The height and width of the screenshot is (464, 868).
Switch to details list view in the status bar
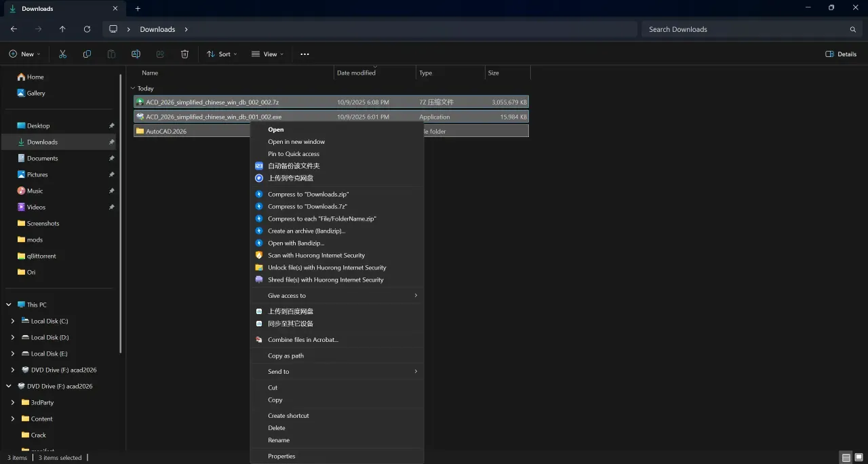click(846, 457)
